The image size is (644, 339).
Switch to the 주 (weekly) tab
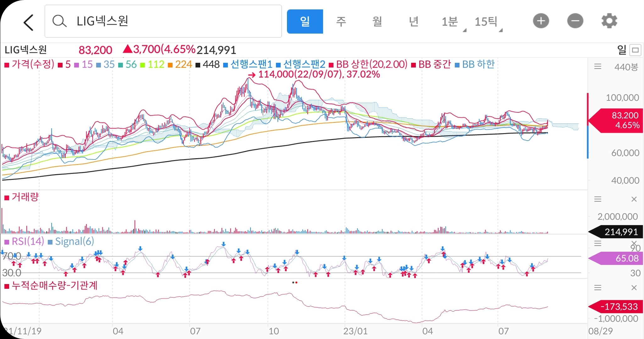pyautogui.click(x=341, y=21)
